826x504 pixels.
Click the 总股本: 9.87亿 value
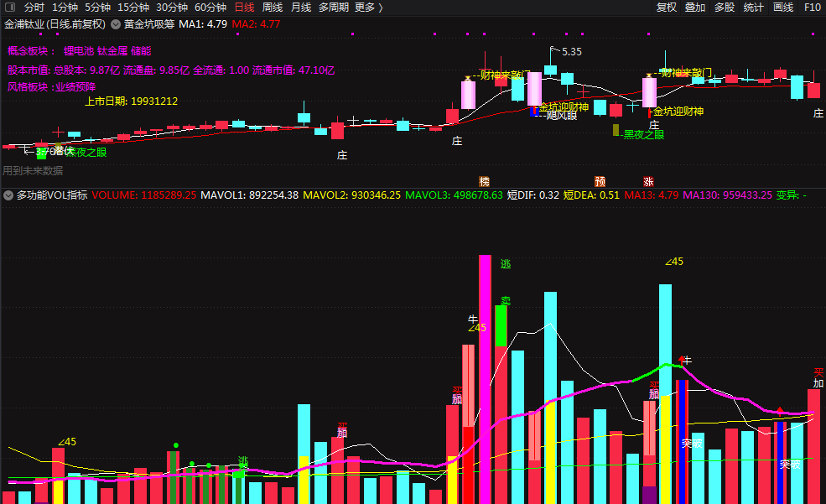(87, 70)
